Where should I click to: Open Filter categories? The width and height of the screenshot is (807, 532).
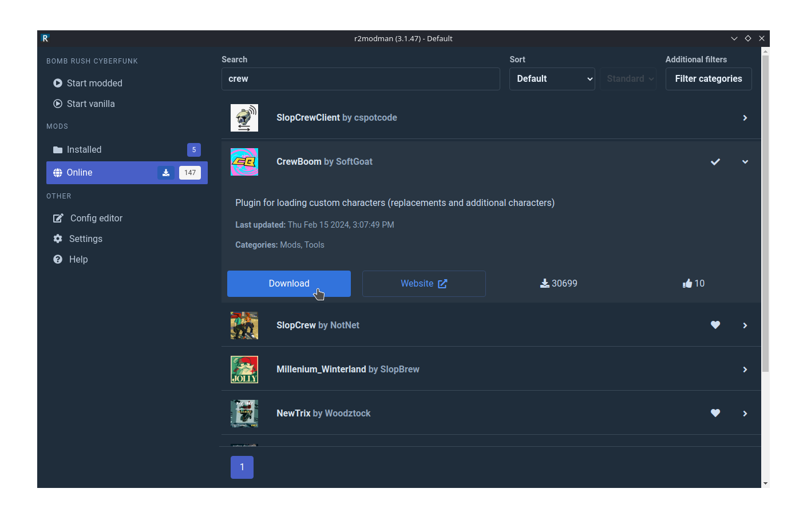click(709, 79)
